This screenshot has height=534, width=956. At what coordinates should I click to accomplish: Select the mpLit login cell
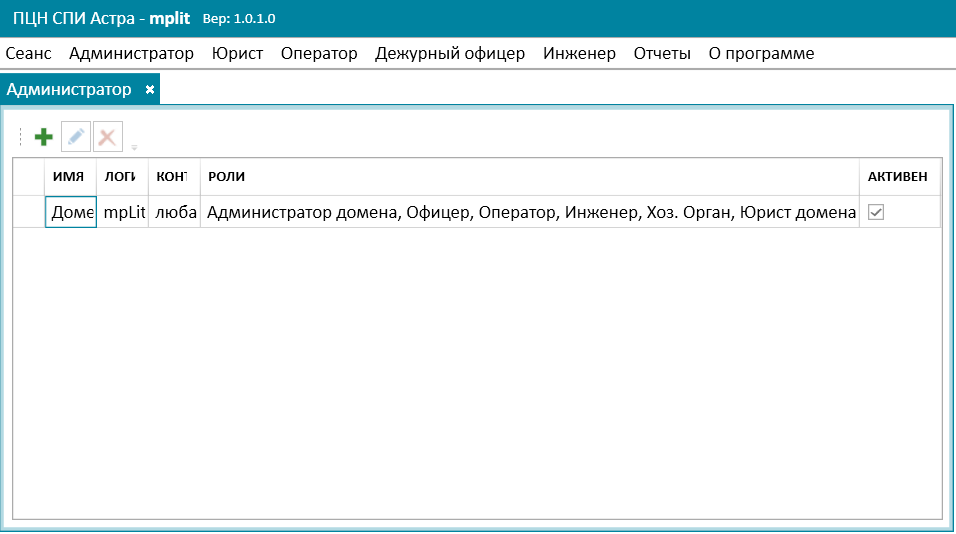click(123, 212)
